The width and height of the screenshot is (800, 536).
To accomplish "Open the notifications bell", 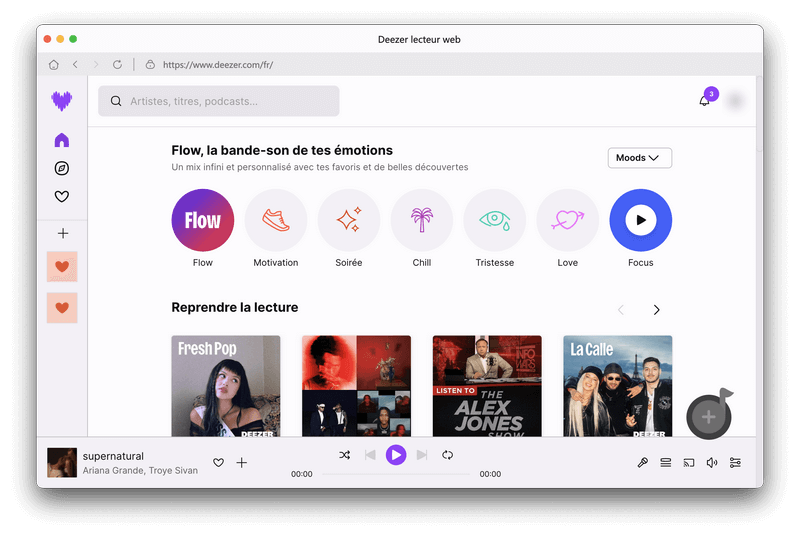I will (x=704, y=101).
